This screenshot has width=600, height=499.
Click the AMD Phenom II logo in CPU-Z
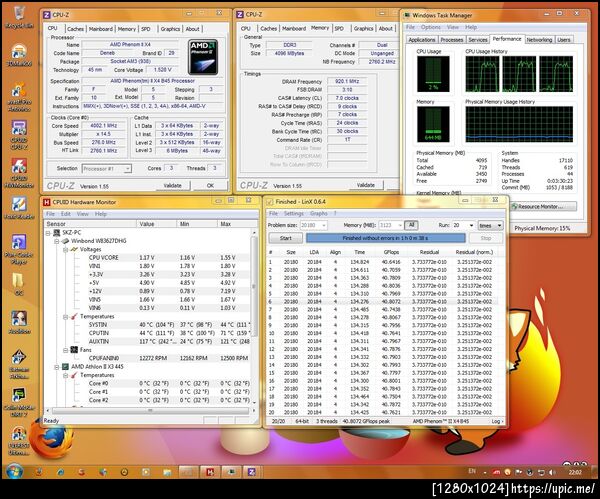[x=203, y=57]
